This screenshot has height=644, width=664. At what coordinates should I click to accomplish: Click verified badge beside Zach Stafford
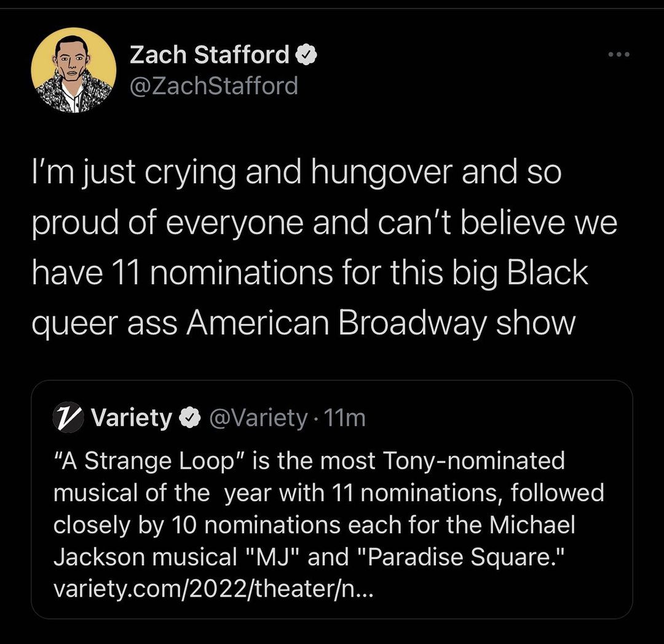point(307,55)
